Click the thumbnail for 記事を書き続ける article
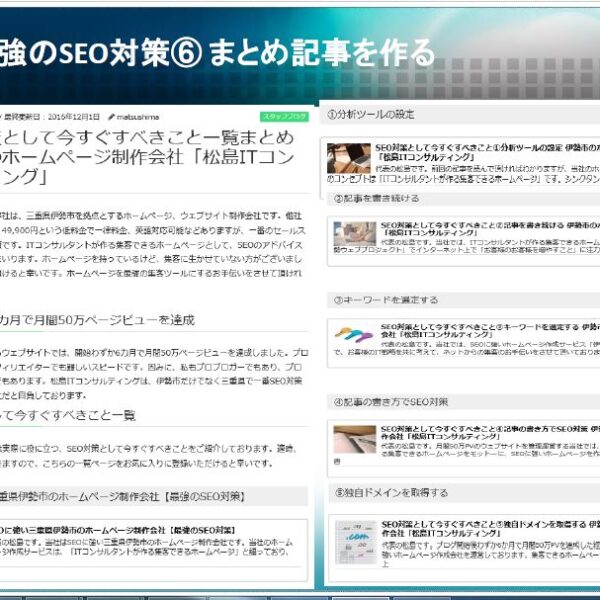The width and height of the screenshot is (600, 600). coord(353,235)
